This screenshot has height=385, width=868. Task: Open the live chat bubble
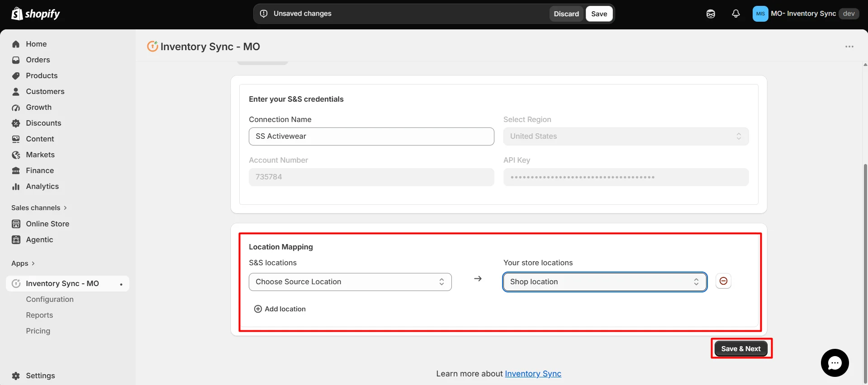835,363
